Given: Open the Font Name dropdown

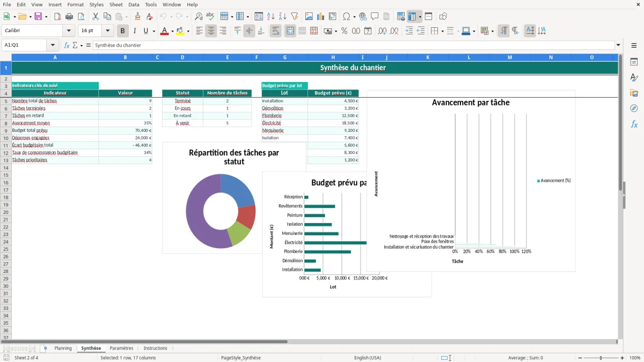Looking at the screenshot, I should 69,31.
